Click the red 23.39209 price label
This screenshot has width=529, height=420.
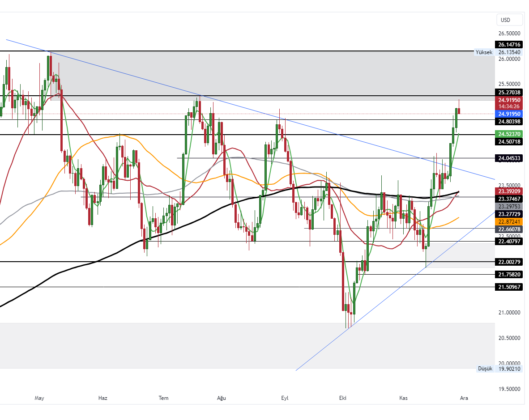click(509, 191)
